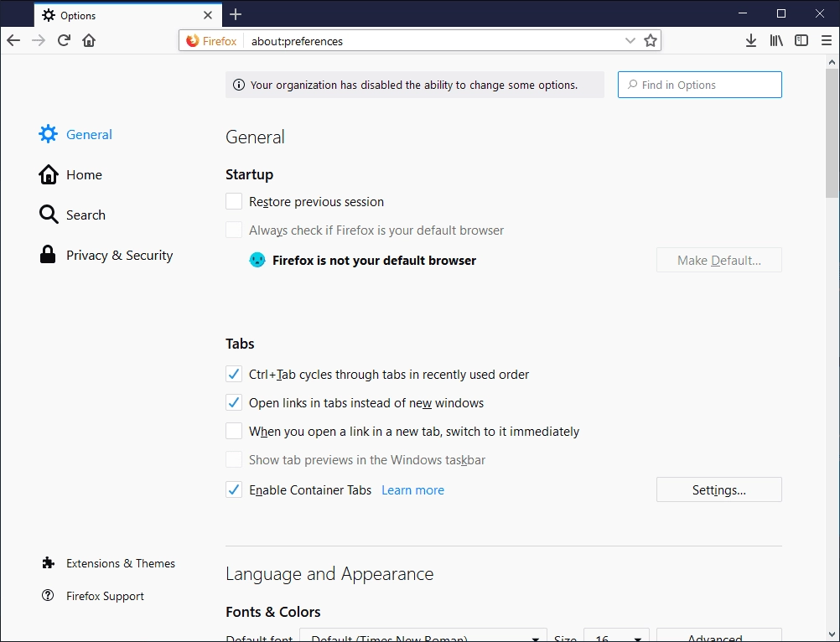The width and height of the screenshot is (840, 642).
Task: Uncheck Ctrl+Tab cycles through tabs
Action: (234, 375)
